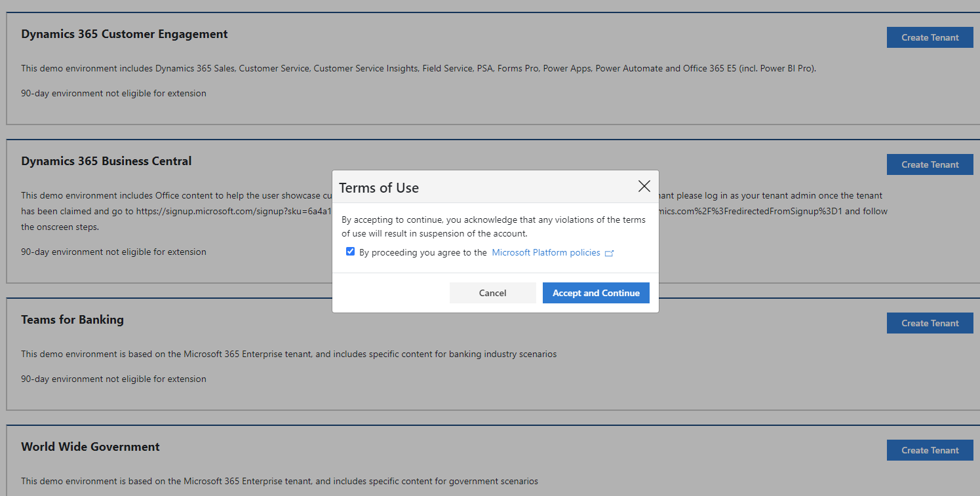Click the Dynamics 365 Business Central heading
980x496 pixels.
[x=106, y=161]
